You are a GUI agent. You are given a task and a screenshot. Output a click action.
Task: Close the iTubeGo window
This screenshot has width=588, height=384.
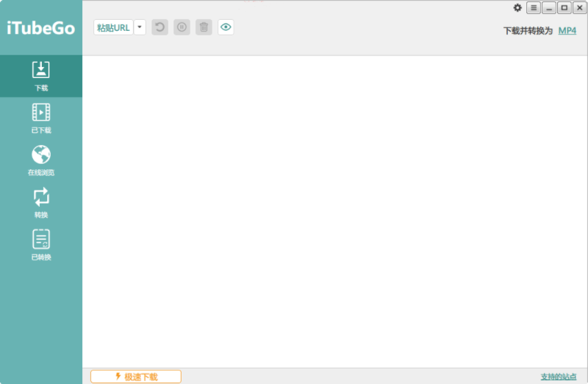pyautogui.click(x=580, y=8)
